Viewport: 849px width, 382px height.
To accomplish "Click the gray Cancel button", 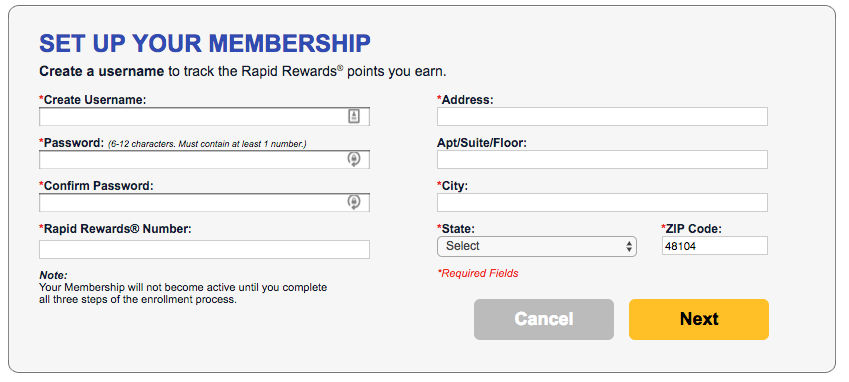I will 544,319.
